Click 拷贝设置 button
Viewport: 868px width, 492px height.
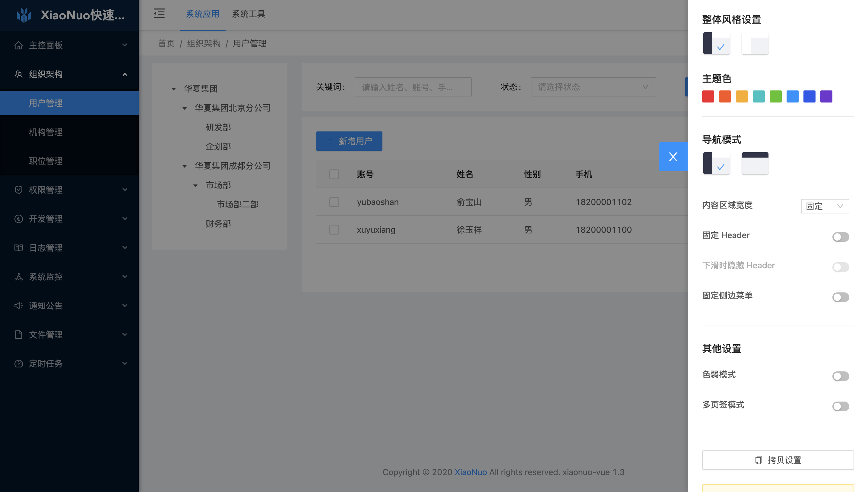pos(778,460)
